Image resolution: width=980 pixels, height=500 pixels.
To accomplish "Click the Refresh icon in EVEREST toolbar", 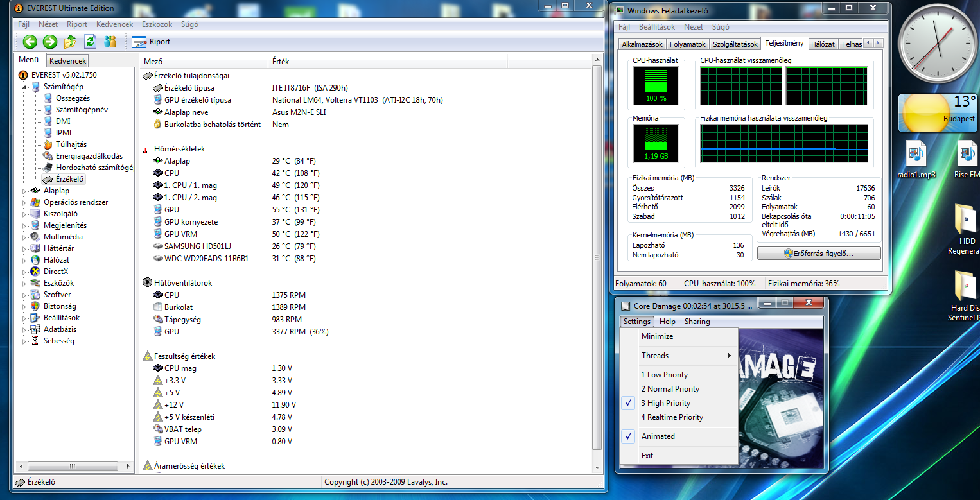I will click(x=91, y=42).
